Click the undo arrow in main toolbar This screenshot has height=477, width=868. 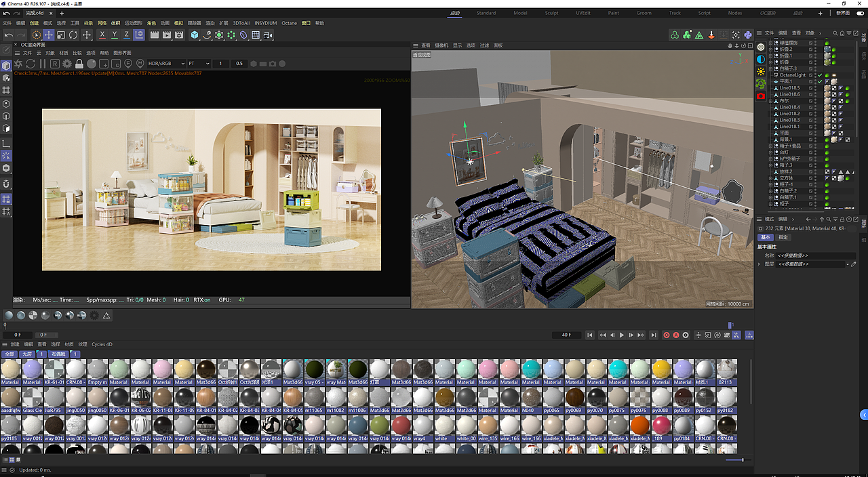tap(9, 35)
